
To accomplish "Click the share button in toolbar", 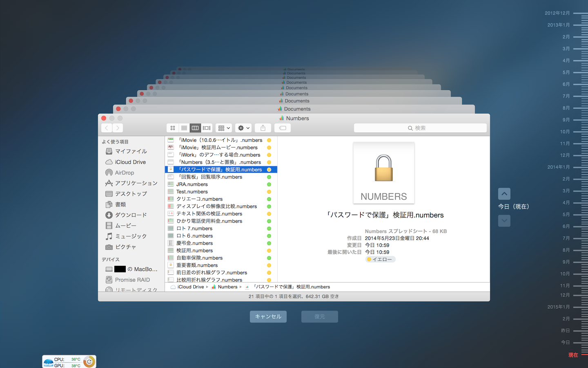I will click(x=263, y=128).
